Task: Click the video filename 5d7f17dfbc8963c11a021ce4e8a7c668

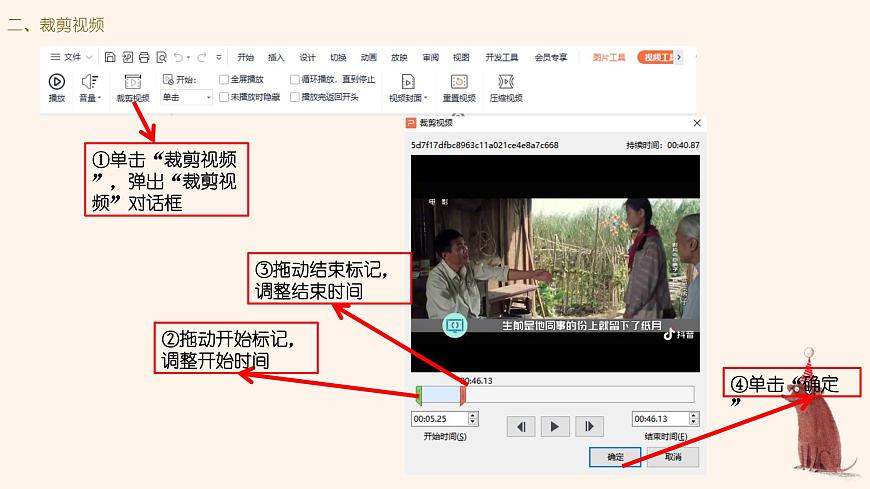Action: [x=484, y=145]
